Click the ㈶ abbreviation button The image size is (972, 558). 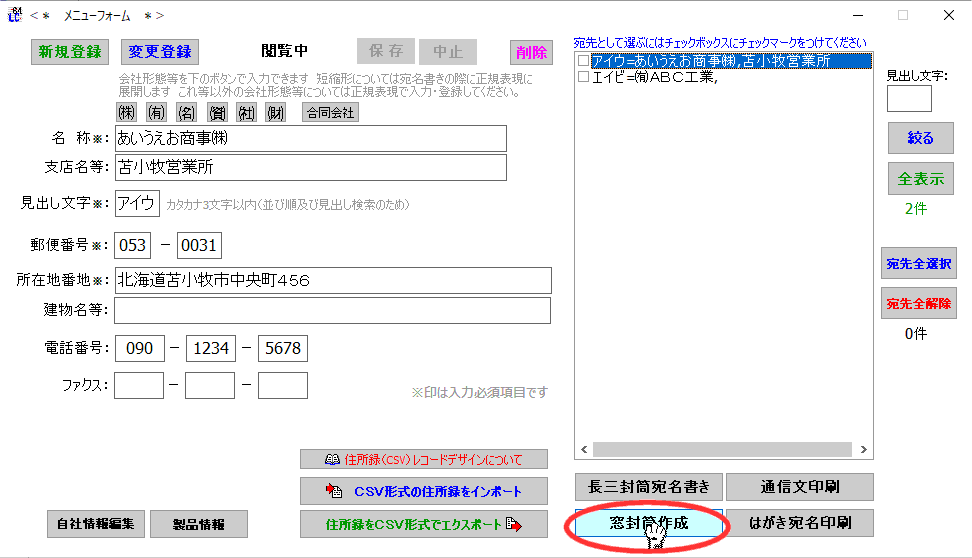tap(277, 112)
